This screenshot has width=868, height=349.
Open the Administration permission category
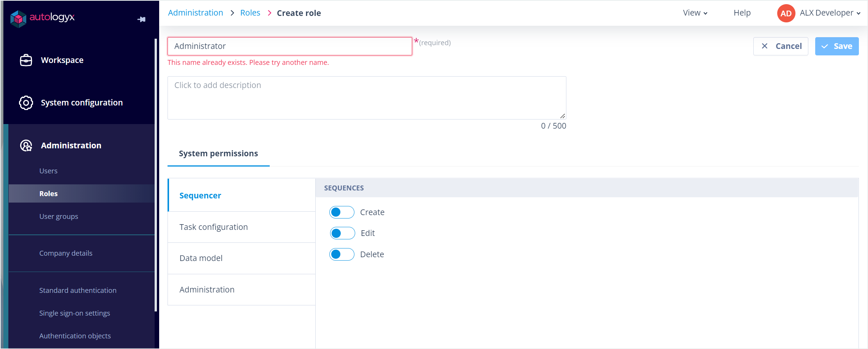(x=242, y=290)
